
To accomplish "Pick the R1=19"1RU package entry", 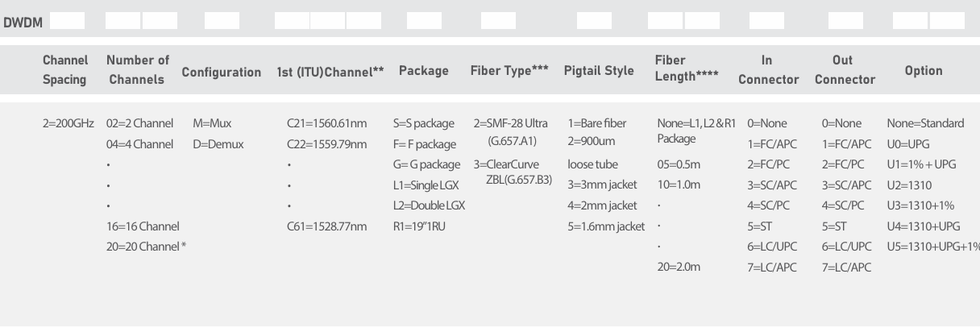I will 419,226.
